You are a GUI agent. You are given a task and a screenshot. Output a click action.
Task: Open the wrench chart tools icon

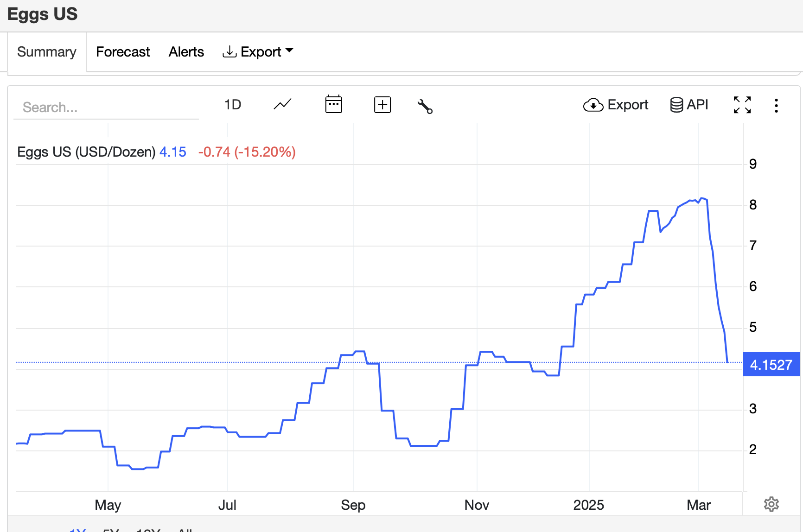pyautogui.click(x=425, y=106)
